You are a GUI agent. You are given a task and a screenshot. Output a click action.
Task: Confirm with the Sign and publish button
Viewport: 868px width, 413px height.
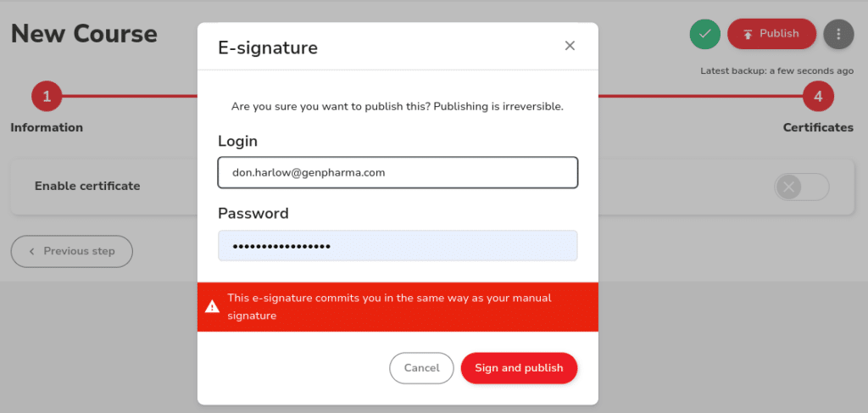(x=519, y=368)
